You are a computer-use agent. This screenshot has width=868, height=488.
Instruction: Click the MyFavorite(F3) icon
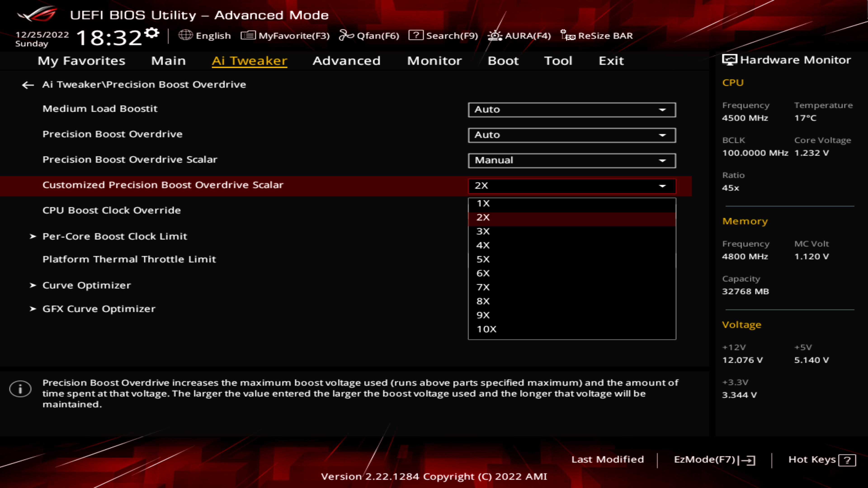coord(249,36)
